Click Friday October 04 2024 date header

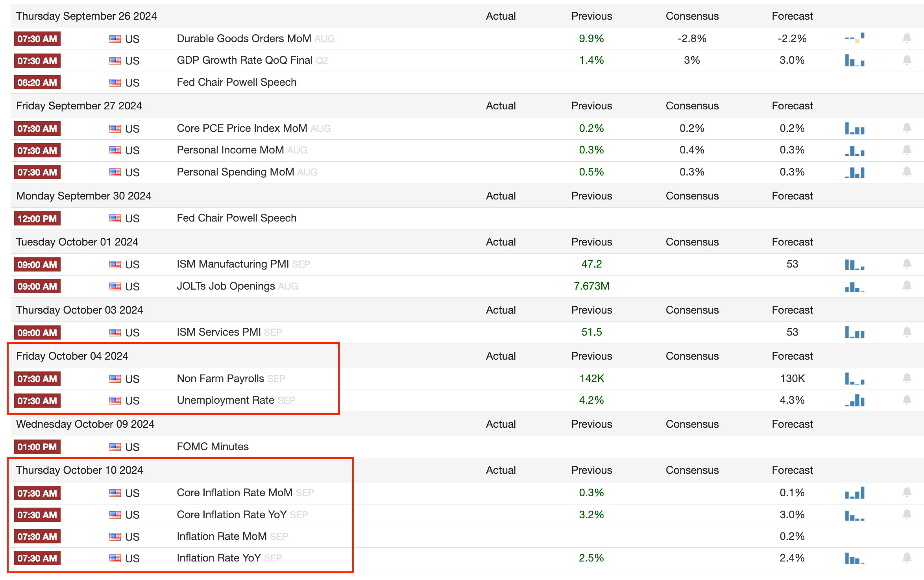tap(72, 356)
